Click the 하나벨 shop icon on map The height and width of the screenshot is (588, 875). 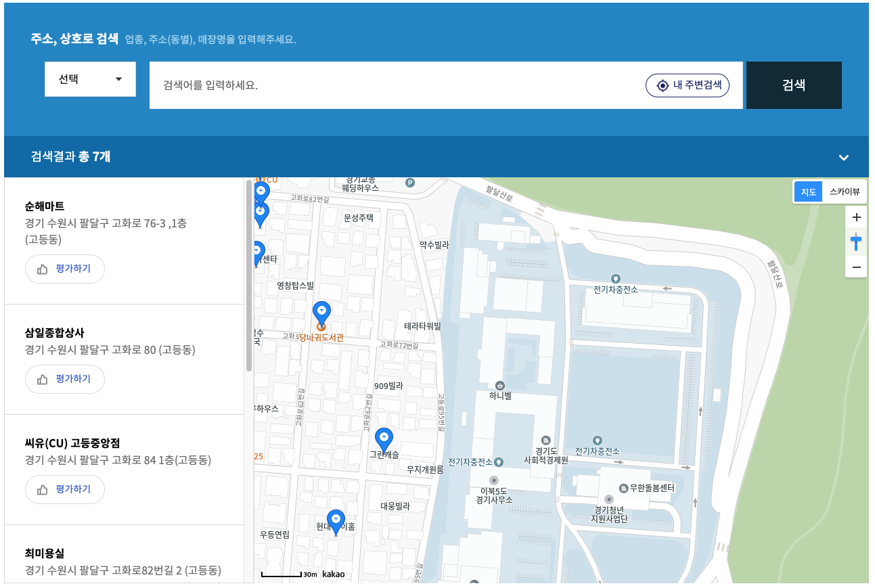point(500,385)
